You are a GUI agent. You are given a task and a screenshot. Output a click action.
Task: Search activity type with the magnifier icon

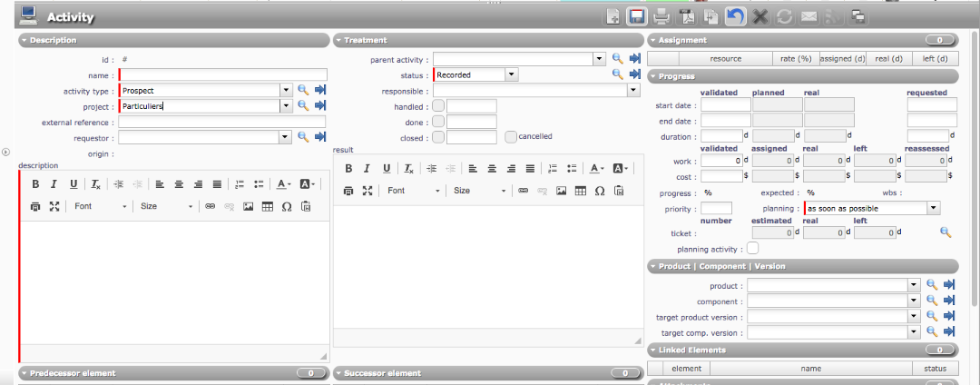303,91
